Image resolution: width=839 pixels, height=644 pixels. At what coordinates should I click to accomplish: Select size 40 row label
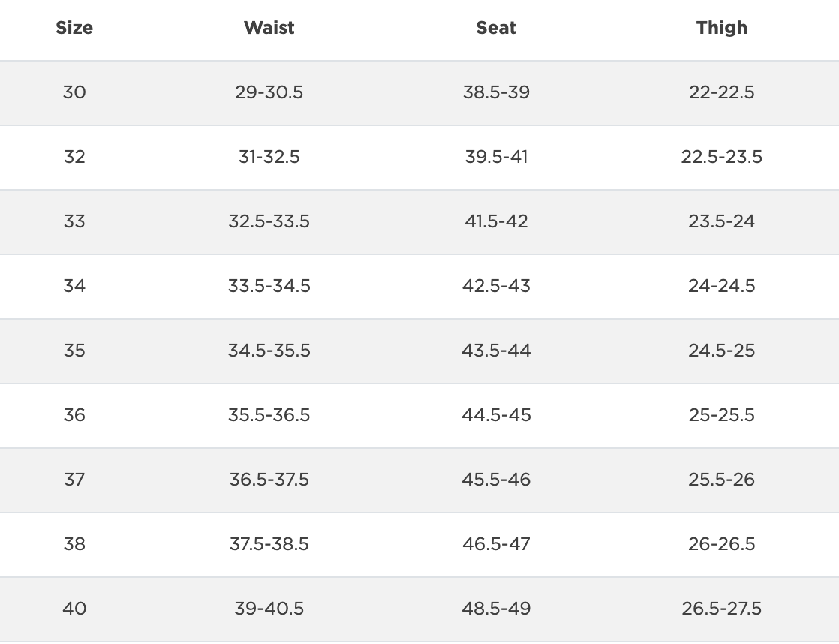74,609
